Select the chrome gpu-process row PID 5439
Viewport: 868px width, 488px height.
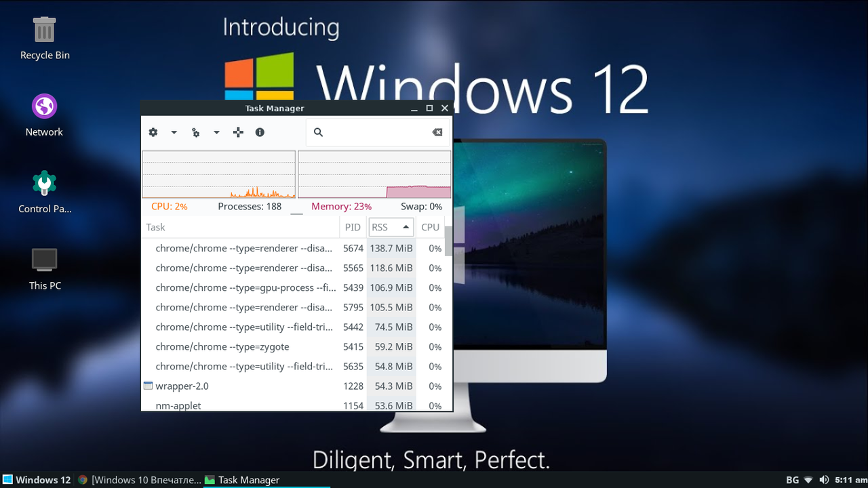293,287
